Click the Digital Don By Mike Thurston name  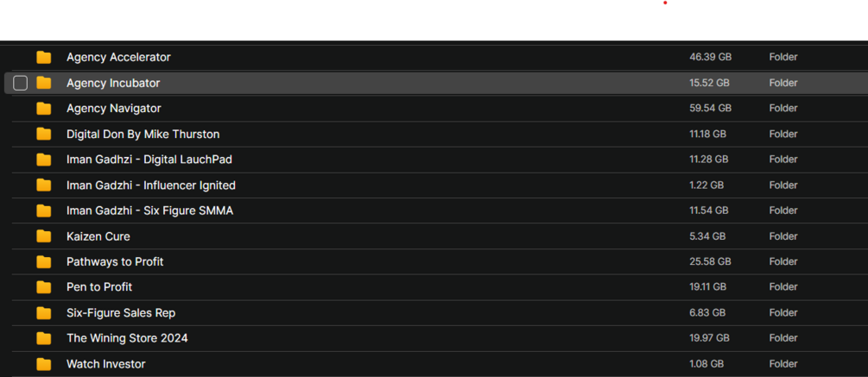pos(143,135)
